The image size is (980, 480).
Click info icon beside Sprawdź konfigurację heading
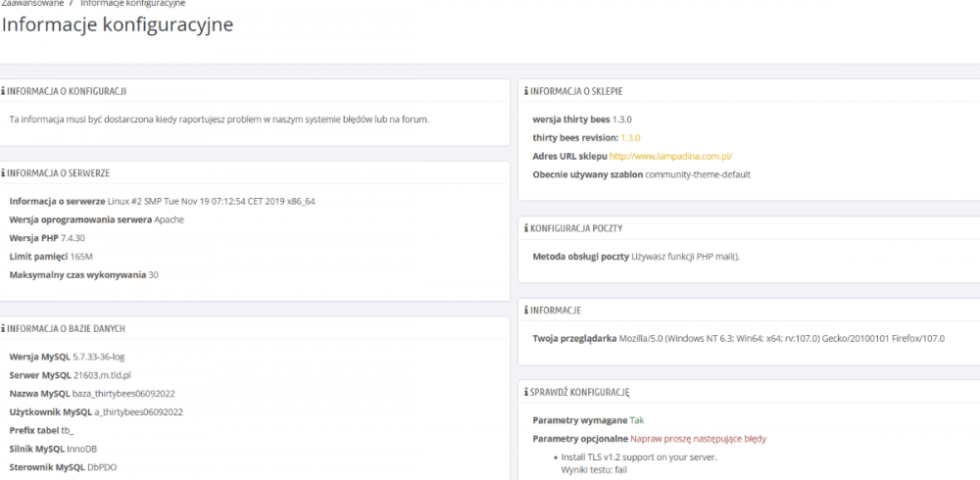click(526, 392)
